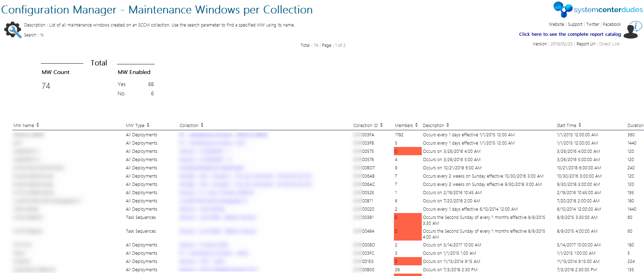Sort by Members column arrows

pos(416,125)
